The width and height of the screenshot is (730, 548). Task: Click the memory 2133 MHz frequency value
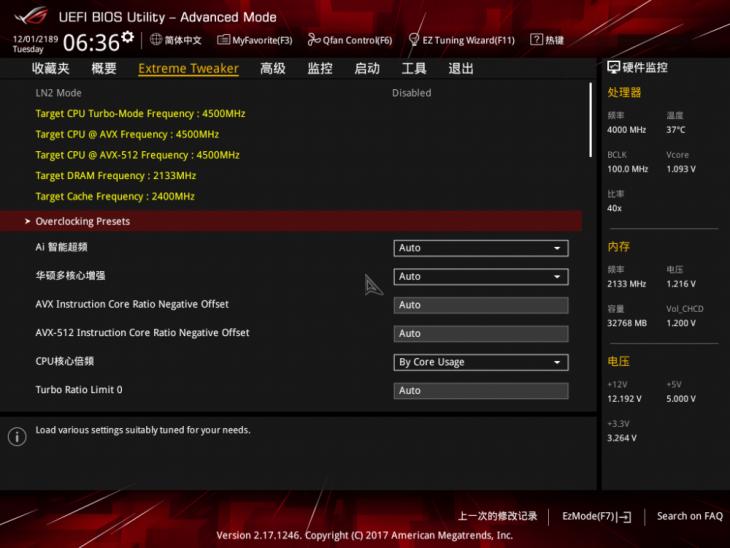tap(626, 284)
